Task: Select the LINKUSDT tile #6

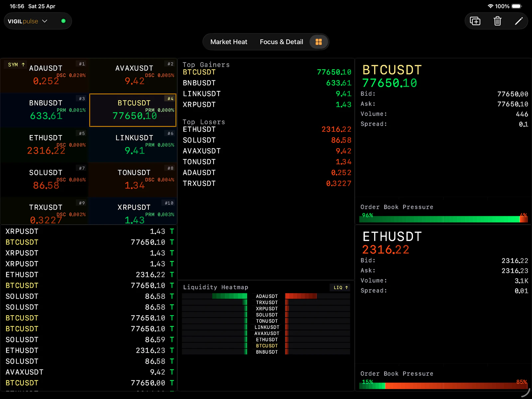Action: tap(133, 145)
